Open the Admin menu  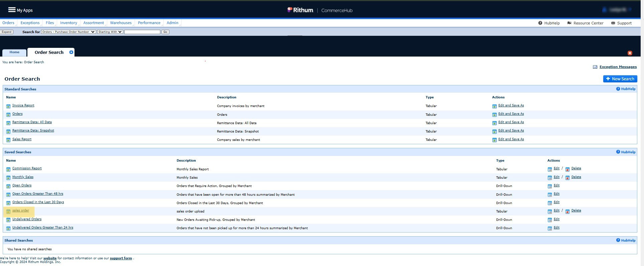click(172, 23)
